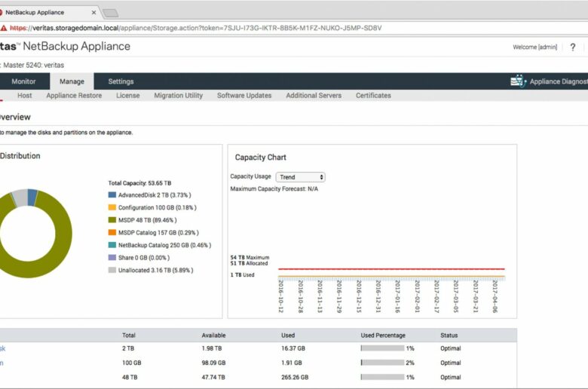Click the MSDP Catalog orange legend swatch
Image resolution: width=588 pixels, height=389 pixels.
(x=112, y=233)
